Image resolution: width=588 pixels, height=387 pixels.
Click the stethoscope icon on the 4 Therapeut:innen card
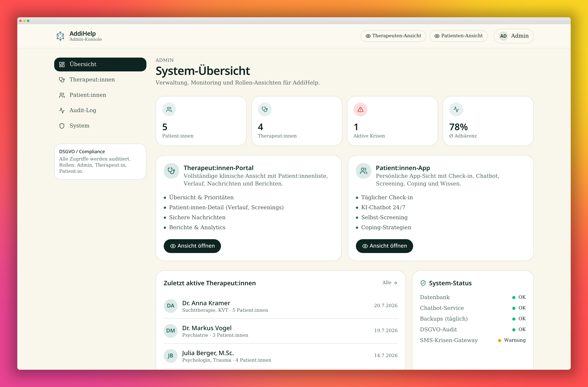tap(265, 109)
